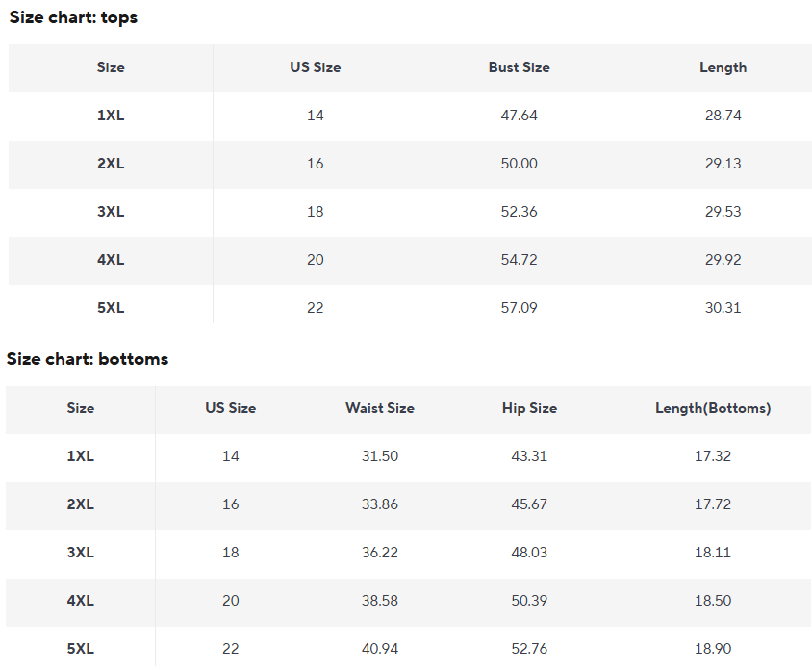Viewport: 812px width, 672px height.
Task: Select the Bust Size column header
Action: pyautogui.click(x=519, y=67)
